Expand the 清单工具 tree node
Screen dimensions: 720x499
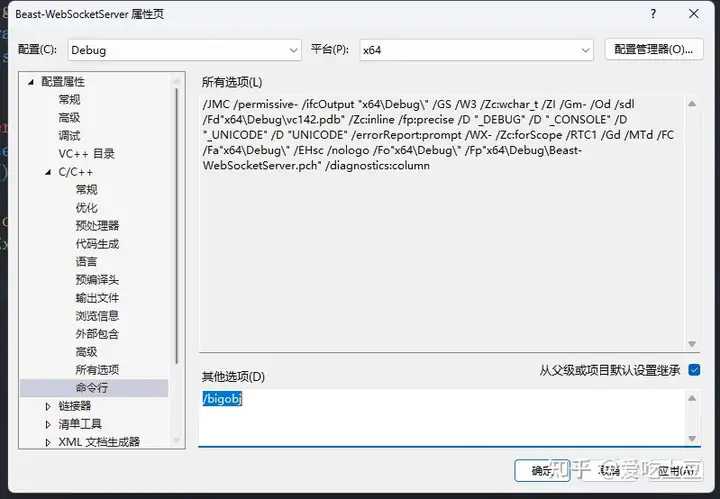pyautogui.click(x=47, y=424)
